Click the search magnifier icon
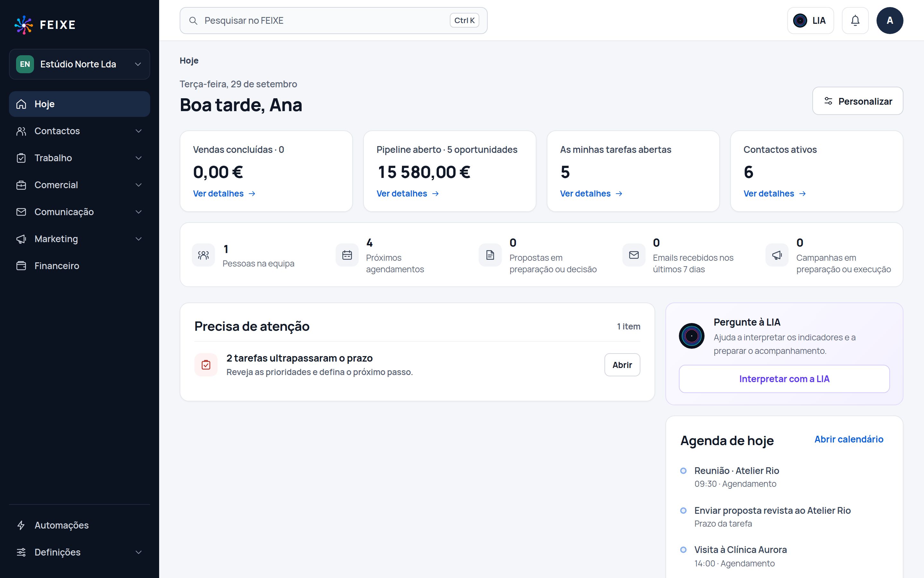This screenshot has height=578, width=924. click(193, 21)
